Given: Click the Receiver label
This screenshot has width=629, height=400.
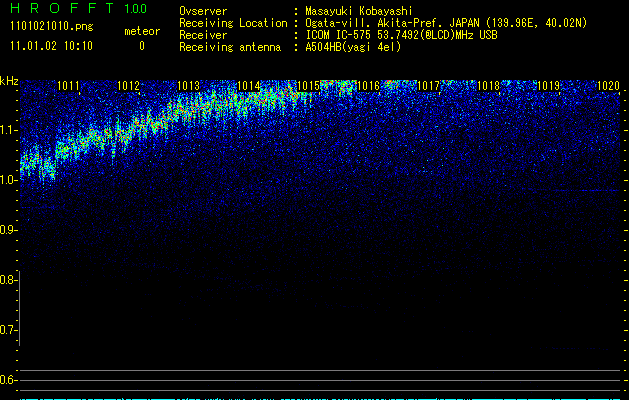Looking at the screenshot, I should (203, 35).
